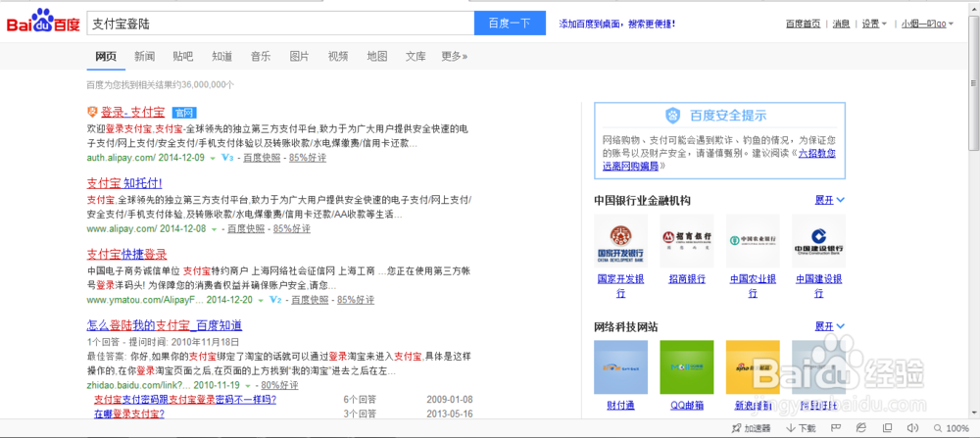Click the 财付通 logo thumbnail
Screen dimensions: 980x438
pyautogui.click(x=620, y=366)
